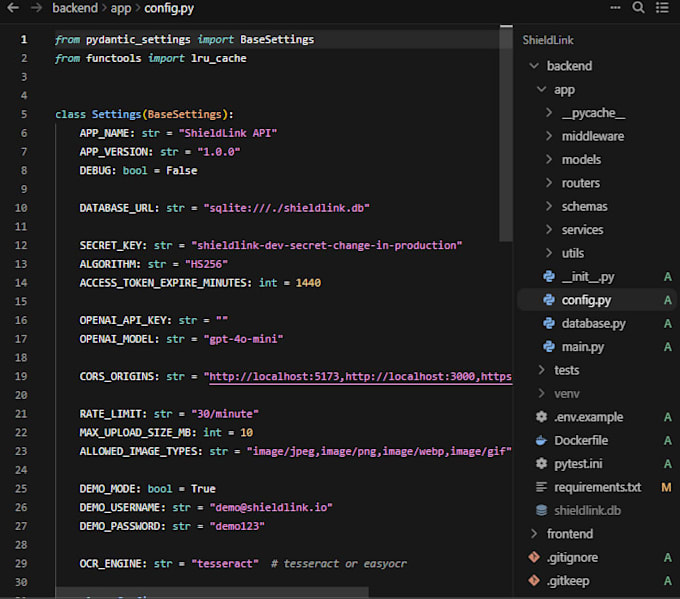Click line number 12 in the gutter

point(21,245)
